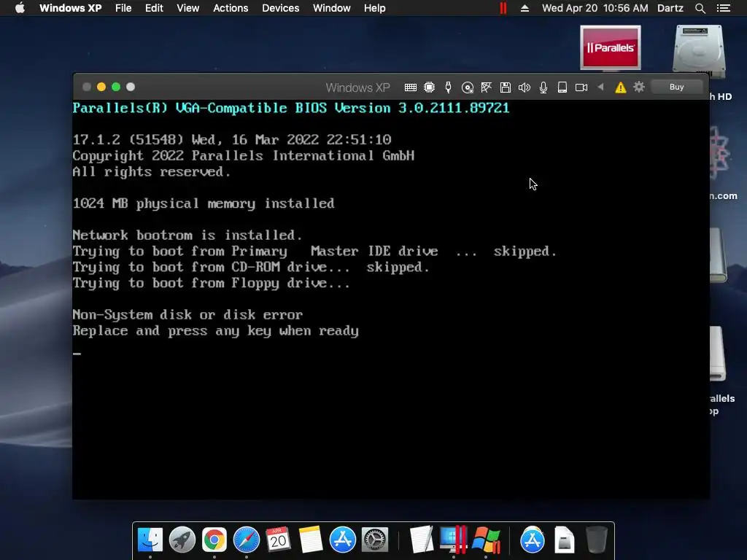
Task: Click the 'Non-System disk or disk error' line
Action: pos(187,315)
